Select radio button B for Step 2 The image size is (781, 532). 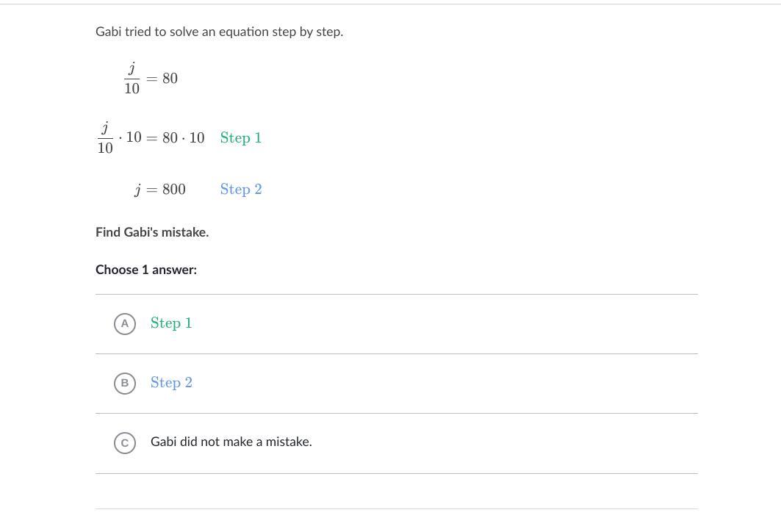pos(125,383)
